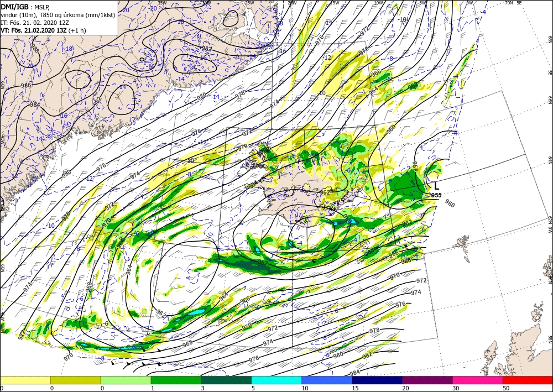This screenshot has height=392, width=553.
Task: Click the '988' isobar label
Action: pyautogui.click(x=35, y=49)
